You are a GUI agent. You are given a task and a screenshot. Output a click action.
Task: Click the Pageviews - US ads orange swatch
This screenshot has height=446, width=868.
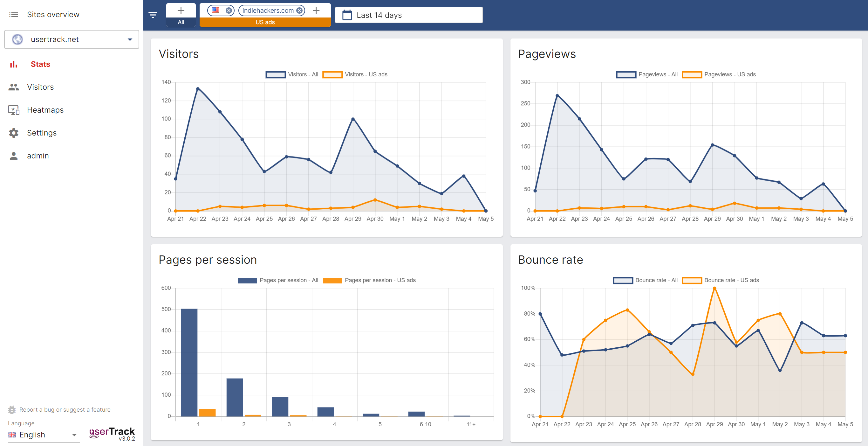point(692,74)
